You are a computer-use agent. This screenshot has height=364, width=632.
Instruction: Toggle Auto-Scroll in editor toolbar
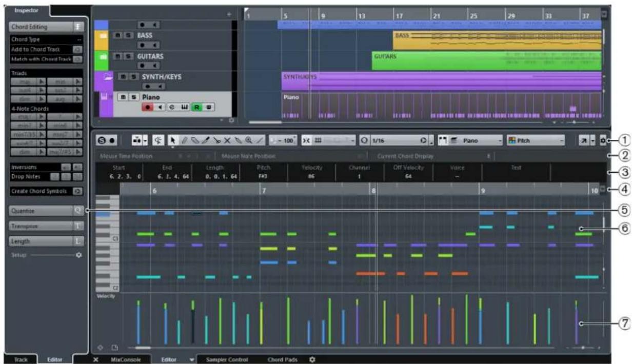coord(137,140)
